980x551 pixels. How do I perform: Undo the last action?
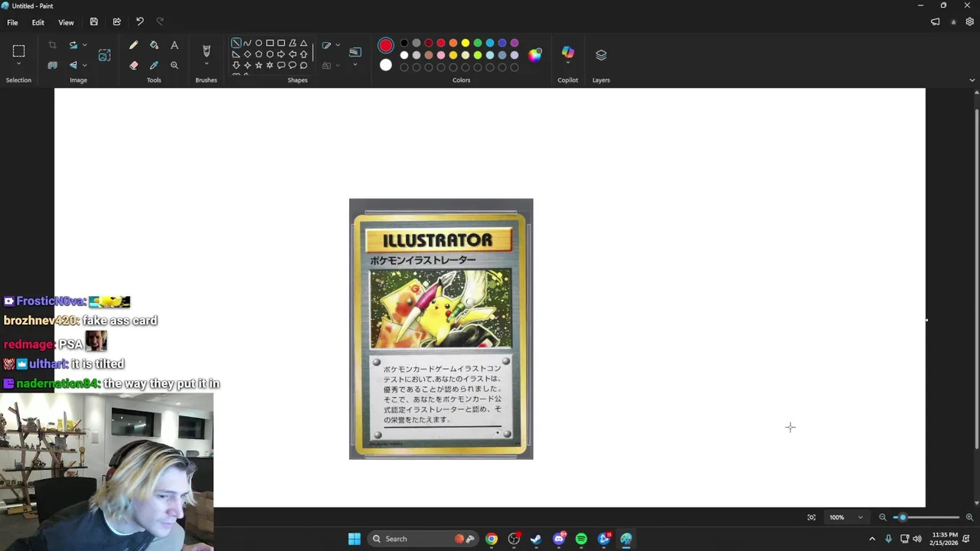coord(139,21)
